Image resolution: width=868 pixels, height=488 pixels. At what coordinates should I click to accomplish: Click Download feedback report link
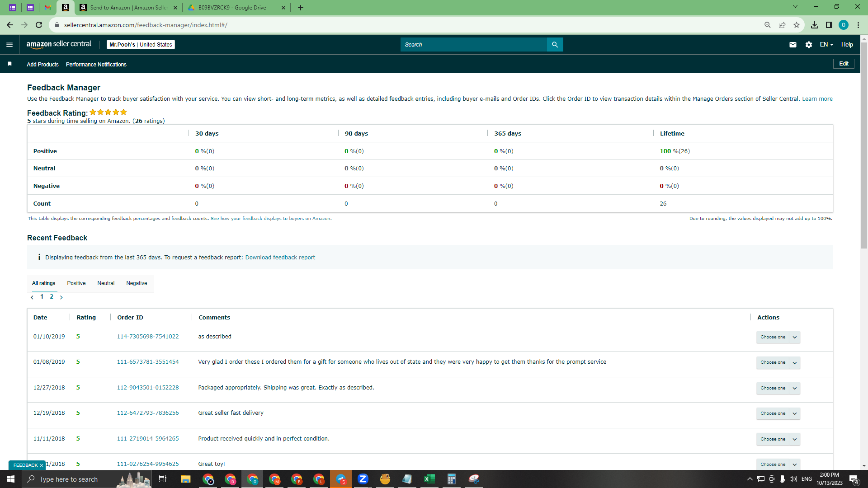[280, 258]
